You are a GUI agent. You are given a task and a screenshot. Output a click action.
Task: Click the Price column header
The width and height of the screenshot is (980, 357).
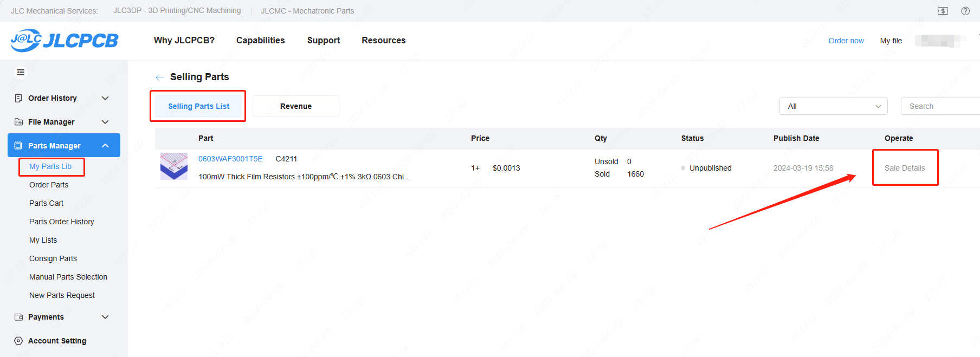480,138
